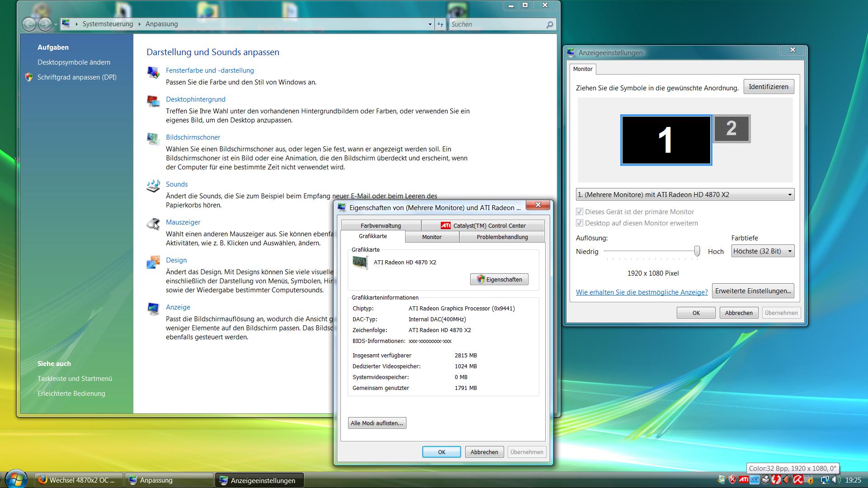Toggle 'Dieses Gerät ist der primäre Monitor' checkbox
The height and width of the screenshot is (488, 868).
pos(579,211)
